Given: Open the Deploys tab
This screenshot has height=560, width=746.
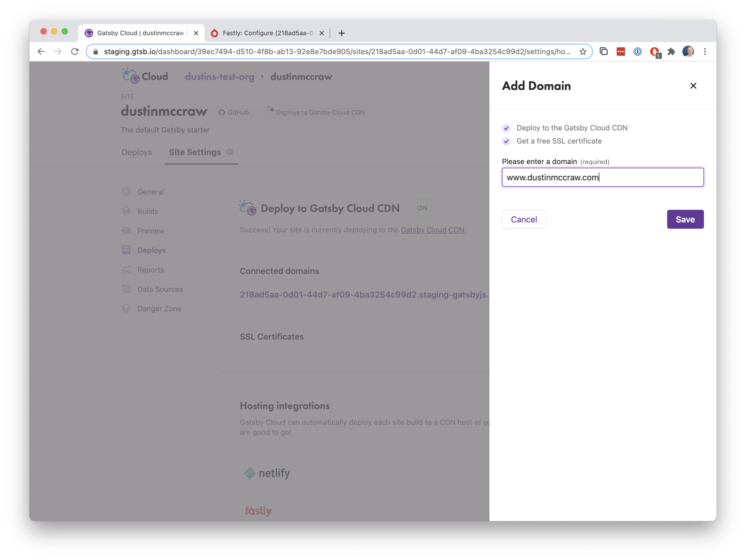Looking at the screenshot, I should pos(136,152).
